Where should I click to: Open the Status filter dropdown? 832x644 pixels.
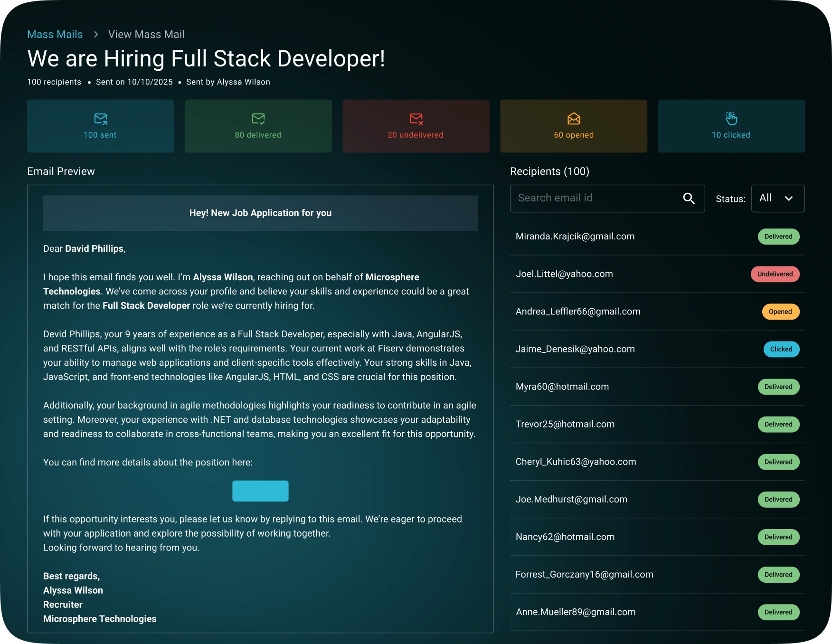pos(778,199)
